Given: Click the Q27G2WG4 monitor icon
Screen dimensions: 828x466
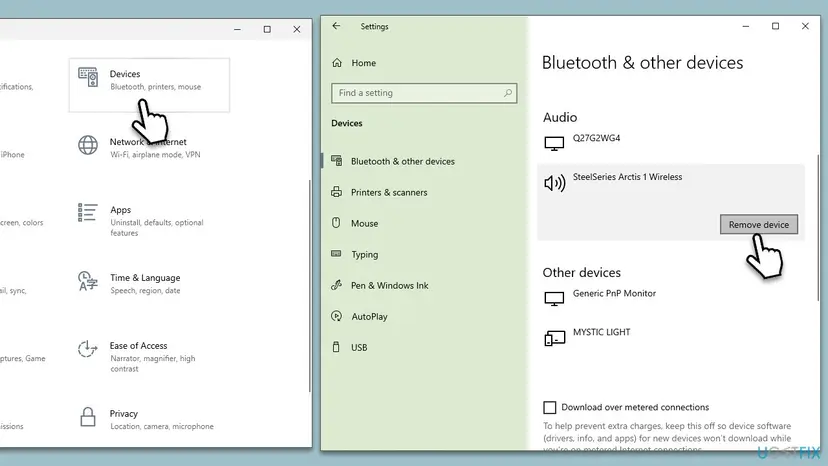Looking at the screenshot, I should point(554,143).
